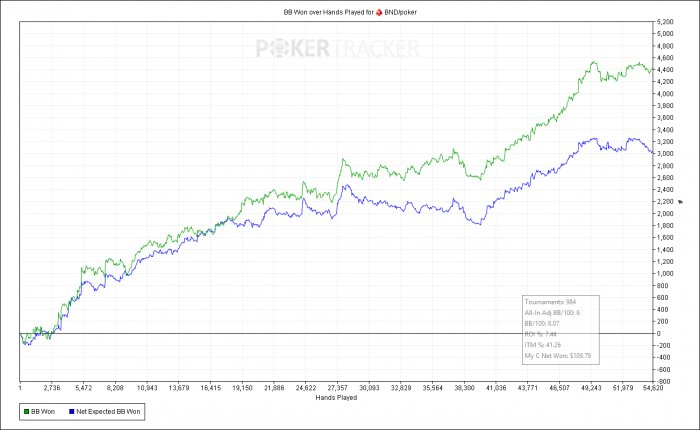Screen dimensions: 700x430
Task: Click the 'My C Net Won: $109.79' stat line
Action: pyautogui.click(x=558, y=356)
